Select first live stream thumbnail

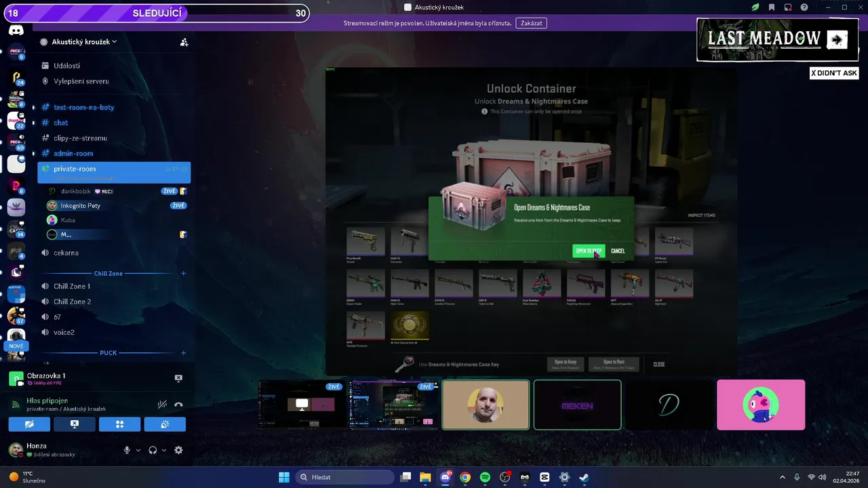301,405
